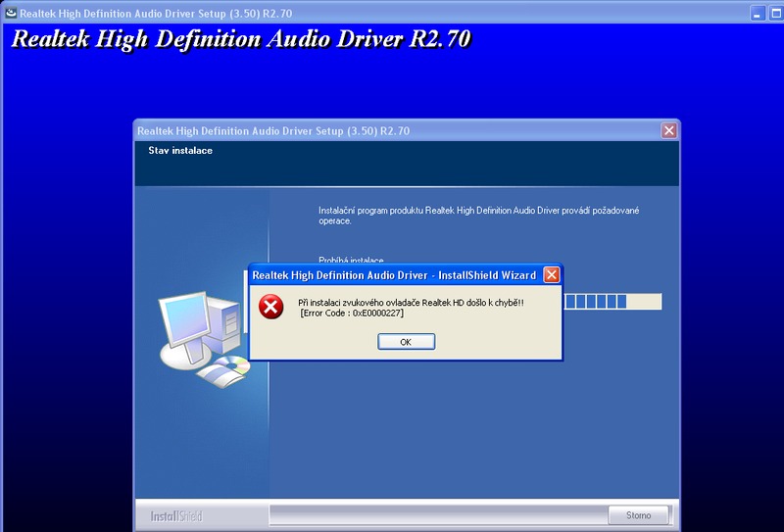Viewport: 784px width, 532px height.
Task: Click the 'Při instalaci zvukového ovladače' error message
Action: [x=411, y=303]
